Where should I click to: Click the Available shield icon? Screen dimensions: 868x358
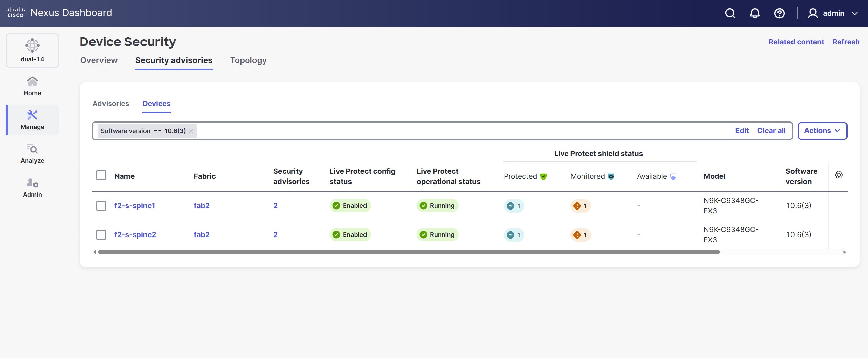pyautogui.click(x=673, y=176)
